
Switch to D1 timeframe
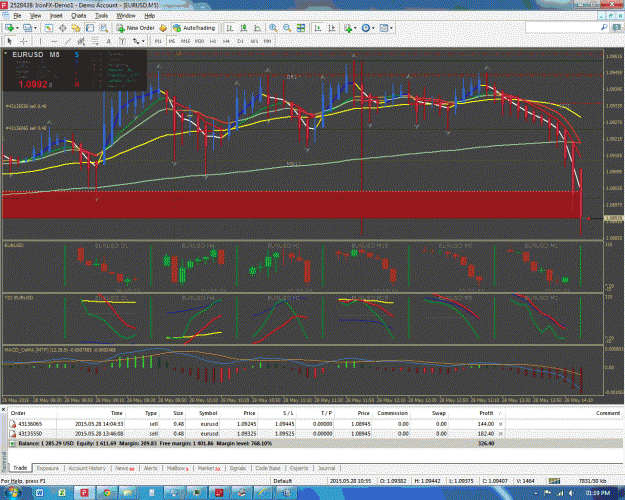coord(240,41)
